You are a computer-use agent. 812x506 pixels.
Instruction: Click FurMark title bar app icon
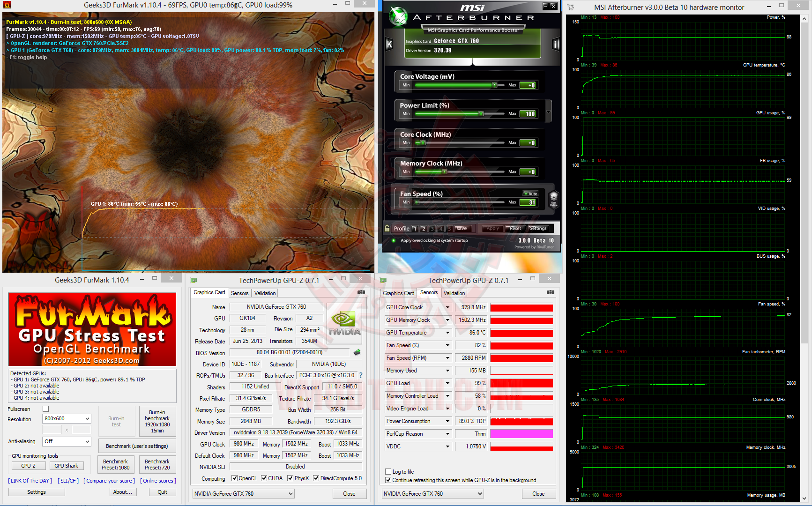(7, 5)
